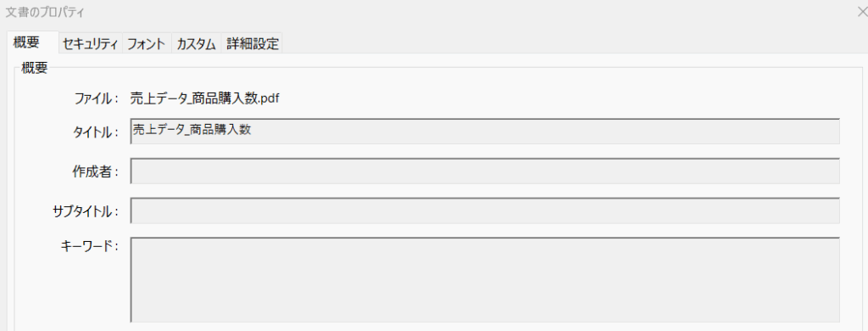
Task: Click the 文書のプロパティ window title
Action: coord(46,12)
